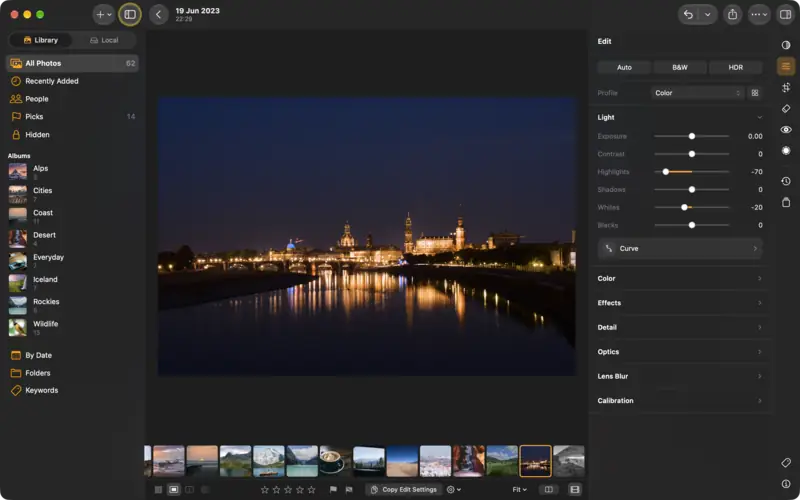Open the Profile Color dropdown
This screenshot has width=800, height=500.
coord(697,93)
